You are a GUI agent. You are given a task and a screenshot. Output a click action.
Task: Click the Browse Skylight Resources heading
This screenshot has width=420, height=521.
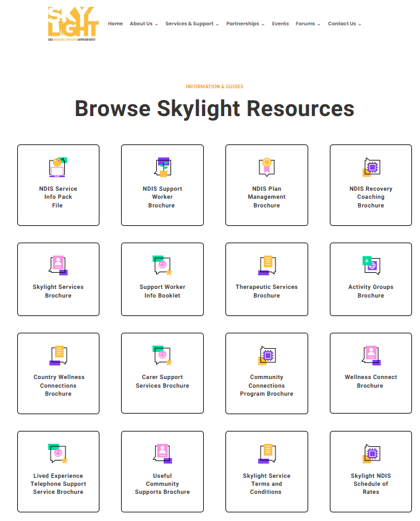pos(214,109)
